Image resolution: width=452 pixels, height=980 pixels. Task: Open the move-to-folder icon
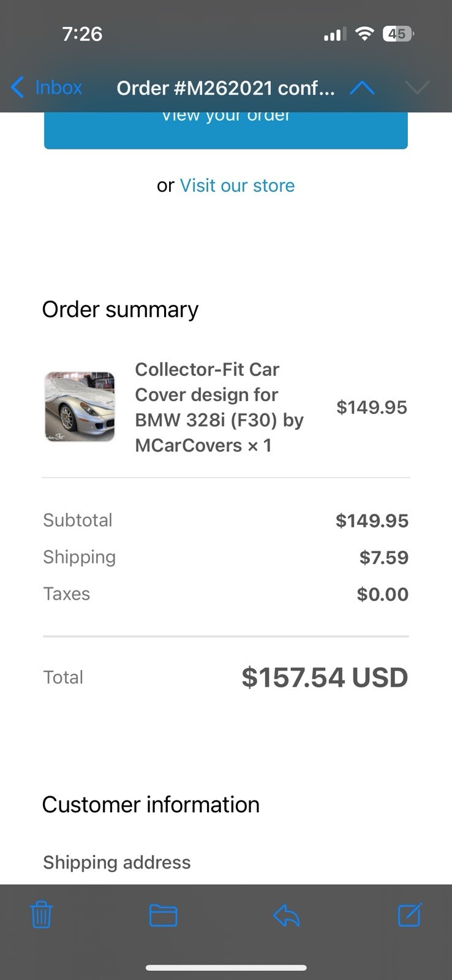coord(163,916)
